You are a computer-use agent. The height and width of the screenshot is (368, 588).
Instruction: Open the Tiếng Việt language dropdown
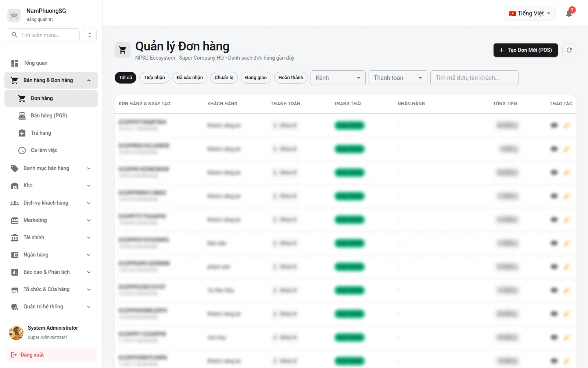click(530, 14)
